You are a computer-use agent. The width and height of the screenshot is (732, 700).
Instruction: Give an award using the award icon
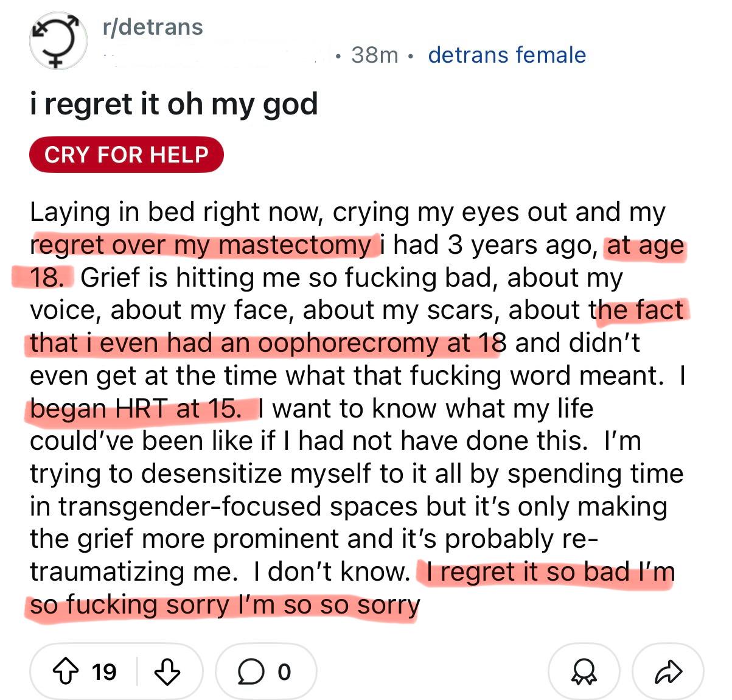(x=584, y=671)
